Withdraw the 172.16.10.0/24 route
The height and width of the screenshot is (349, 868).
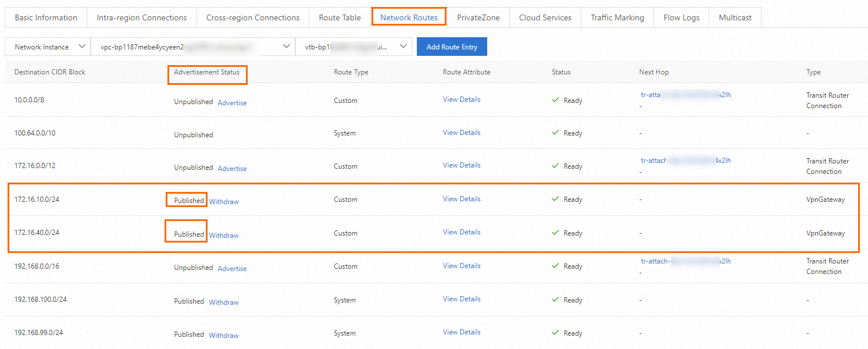pos(224,202)
